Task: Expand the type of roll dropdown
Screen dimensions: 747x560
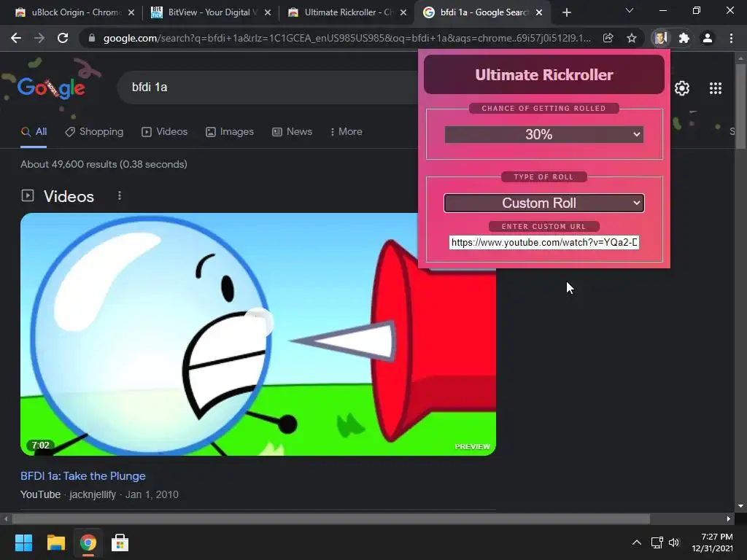Action: [x=544, y=203]
